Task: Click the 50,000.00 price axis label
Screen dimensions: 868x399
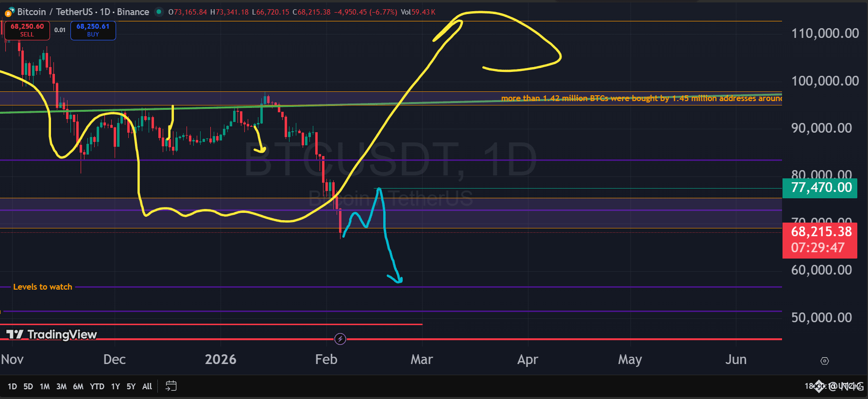Action: click(821, 317)
